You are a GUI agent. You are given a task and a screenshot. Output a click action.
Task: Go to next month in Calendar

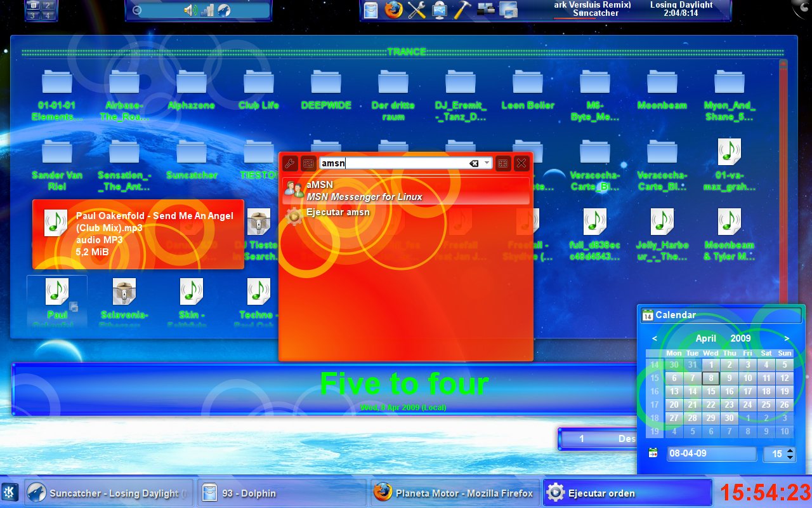[x=787, y=338]
